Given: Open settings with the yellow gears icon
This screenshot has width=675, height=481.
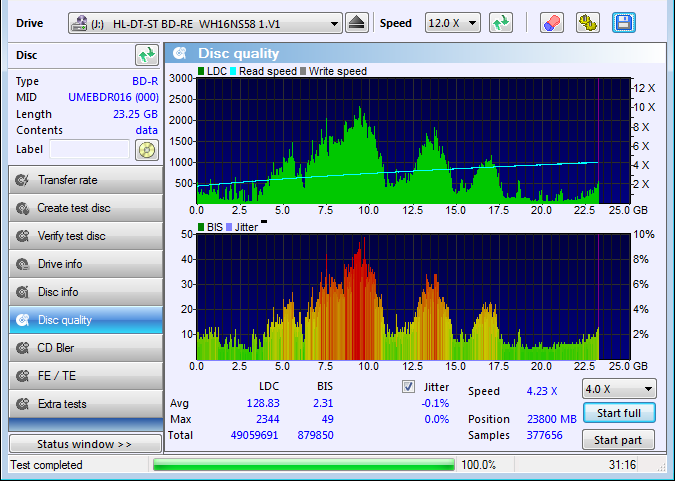Looking at the screenshot, I should coord(588,23).
